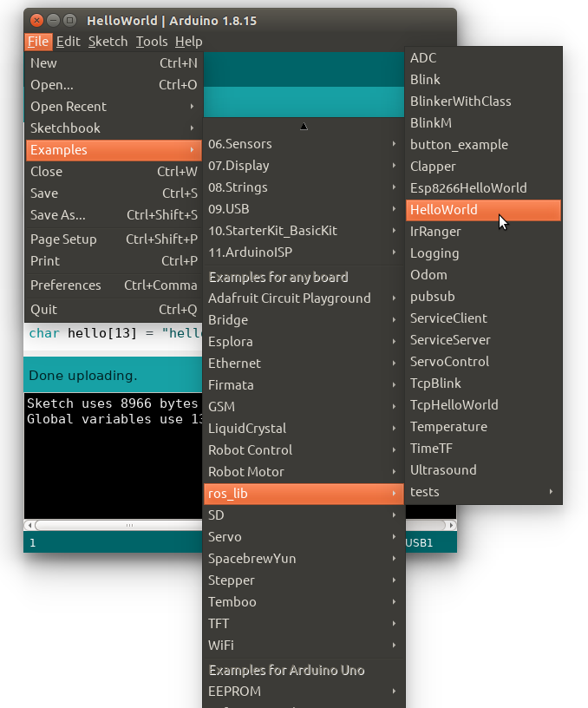This screenshot has width=588, height=708.
Task: Open the Sketch menu
Action: [108, 42]
